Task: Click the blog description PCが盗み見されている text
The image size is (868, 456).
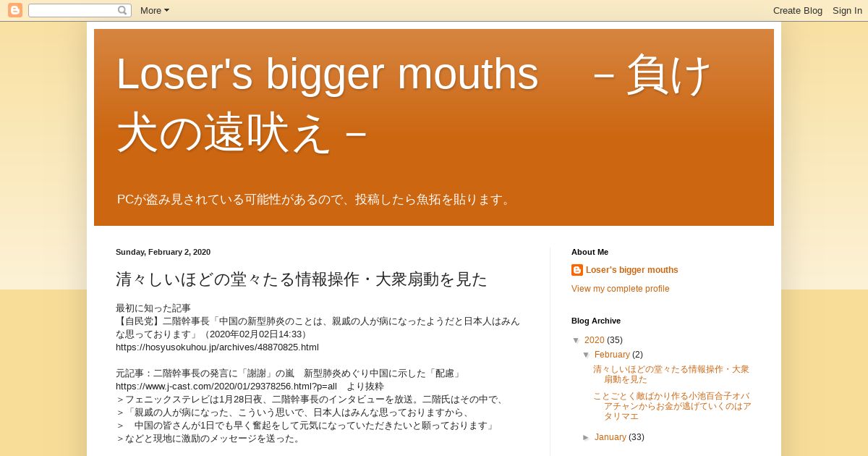Action: (x=315, y=199)
